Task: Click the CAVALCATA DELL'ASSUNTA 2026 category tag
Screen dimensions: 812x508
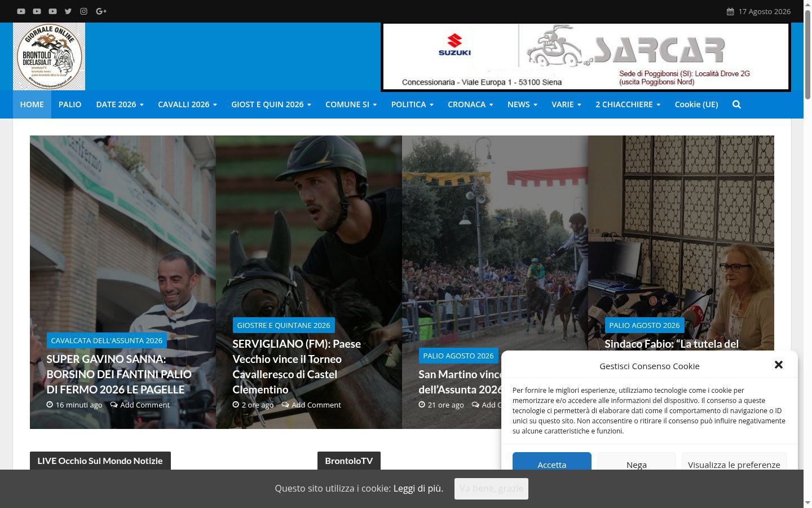Action: tap(107, 340)
